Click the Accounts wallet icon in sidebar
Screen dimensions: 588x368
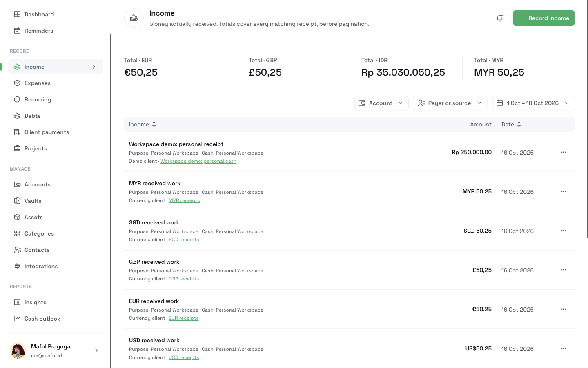point(17,184)
